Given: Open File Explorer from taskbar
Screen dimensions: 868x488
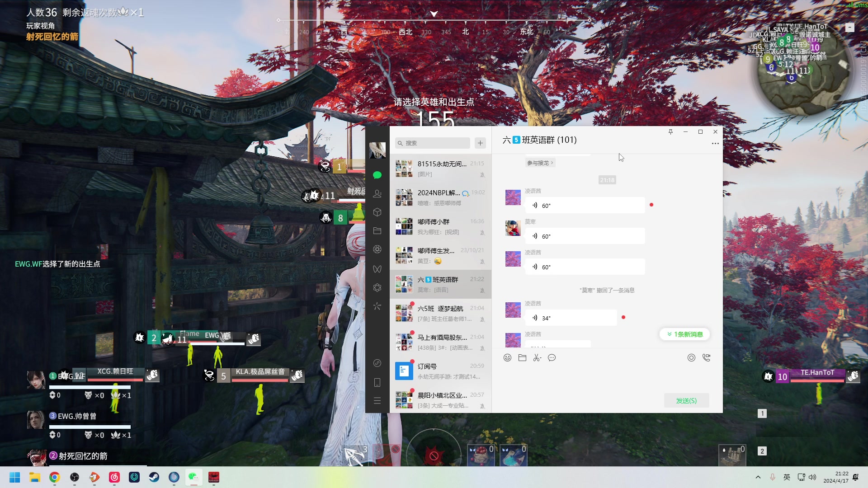Looking at the screenshot, I should coord(35,477).
